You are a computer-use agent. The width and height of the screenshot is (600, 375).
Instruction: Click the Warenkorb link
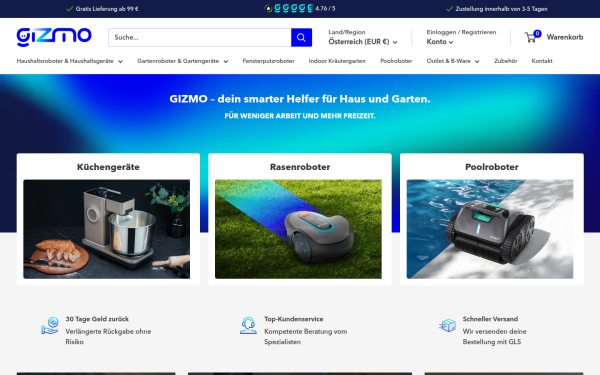(565, 37)
